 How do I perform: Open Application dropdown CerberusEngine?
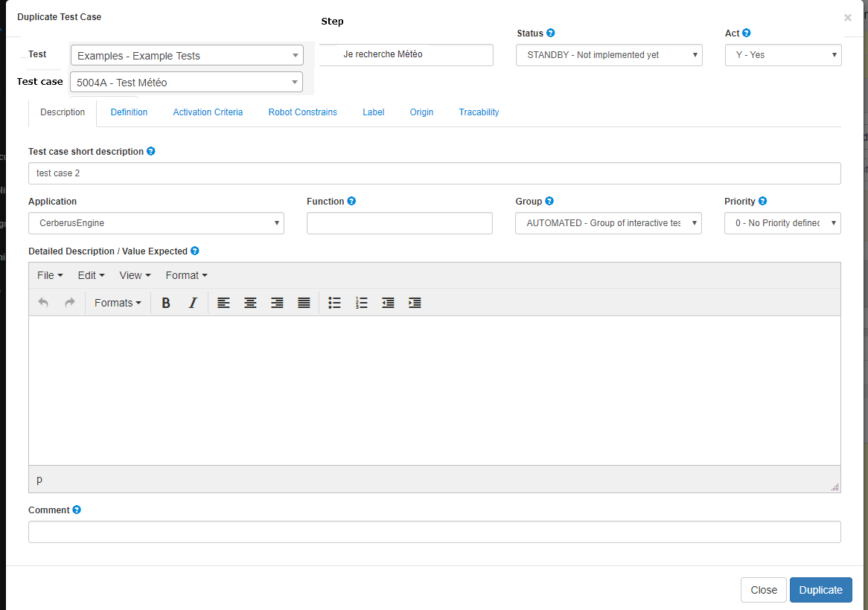(x=156, y=223)
